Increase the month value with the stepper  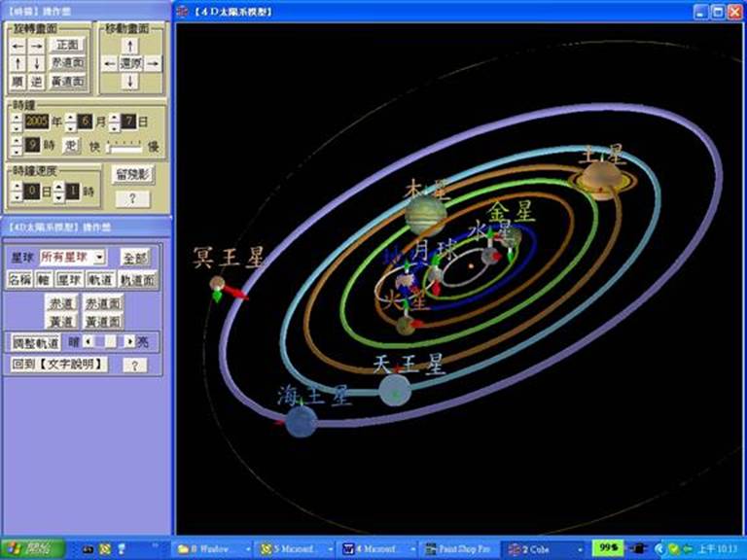[x=72, y=117]
